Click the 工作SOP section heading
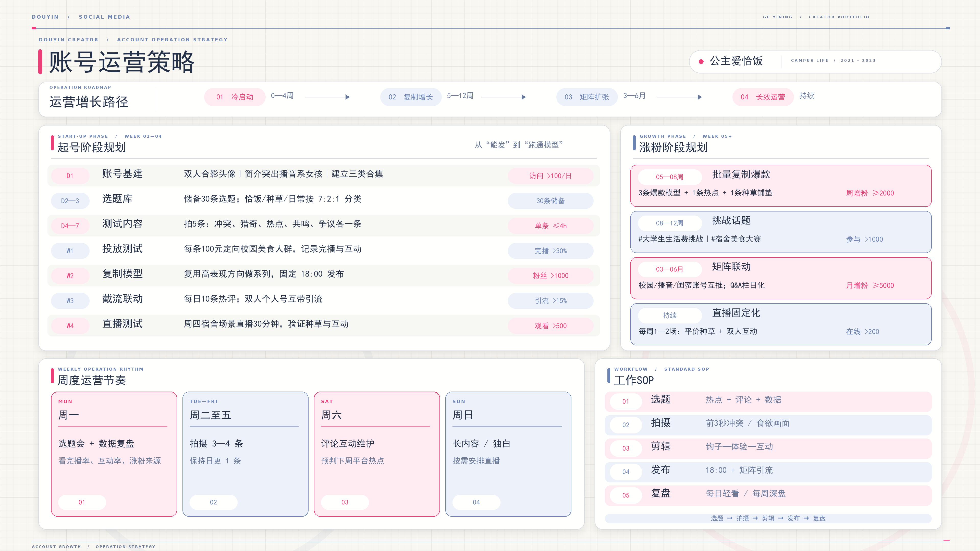The height and width of the screenshot is (551, 980). tap(634, 380)
